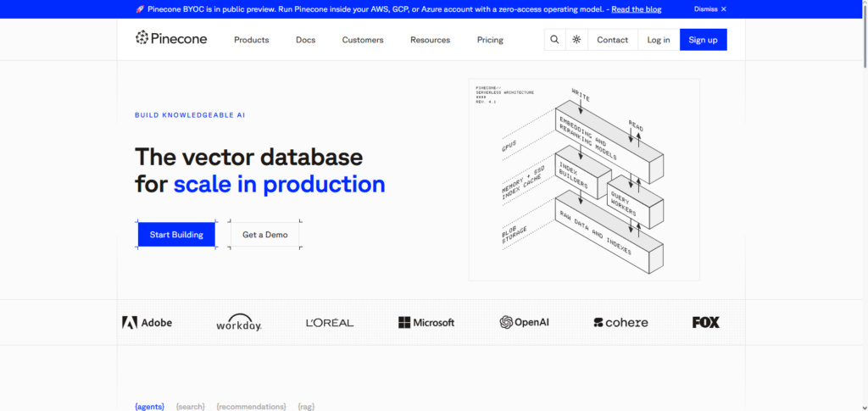Click the Workday logo

238,322
